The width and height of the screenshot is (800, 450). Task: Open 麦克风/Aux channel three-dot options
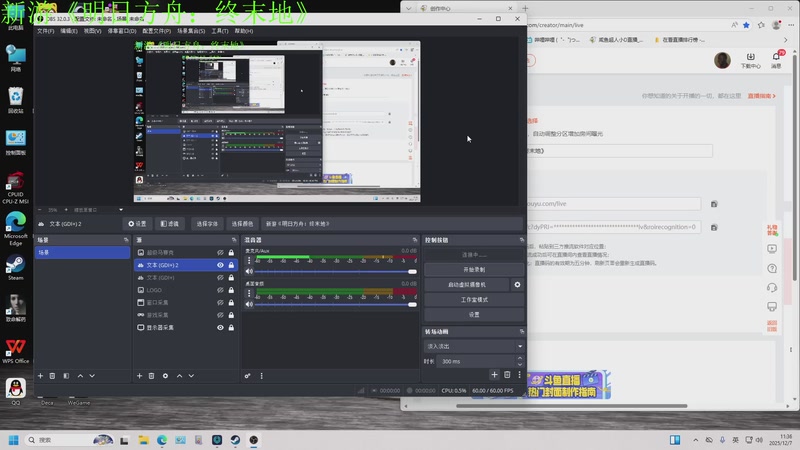(249, 260)
